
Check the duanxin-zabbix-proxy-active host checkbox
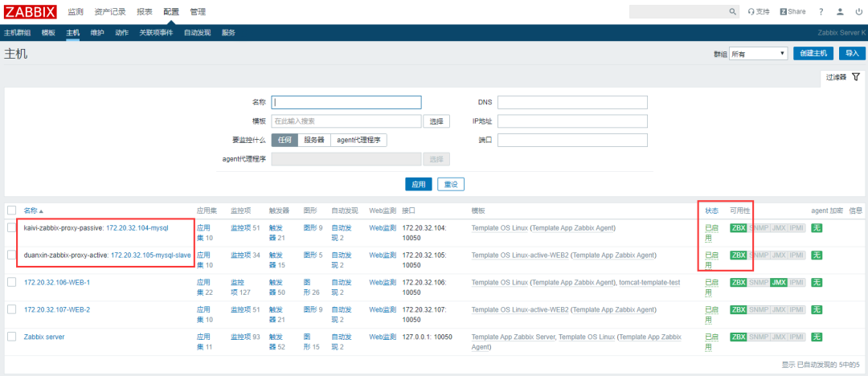click(11, 255)
